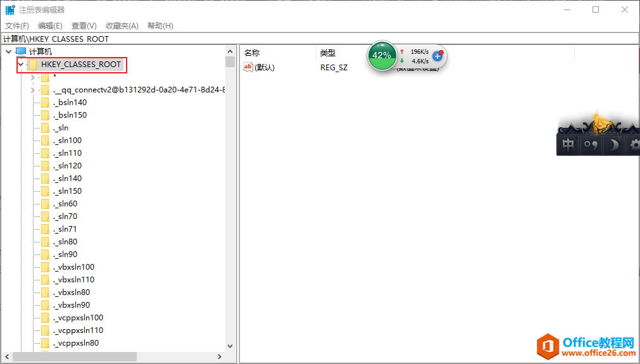Expand the * key node
The height and width of the screenshot is (364, 640).
tap(33, 77)
